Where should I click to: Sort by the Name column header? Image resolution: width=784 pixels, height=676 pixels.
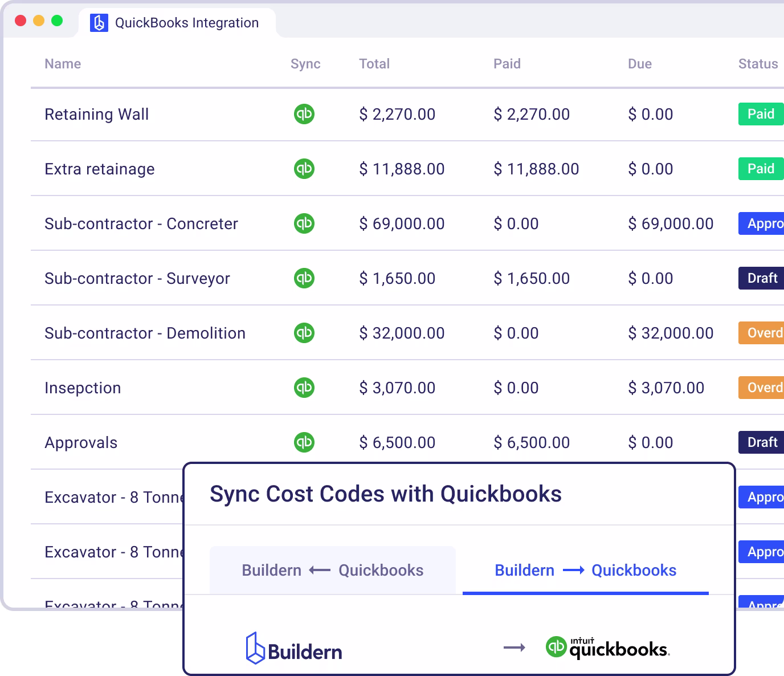tap(63, 64)
